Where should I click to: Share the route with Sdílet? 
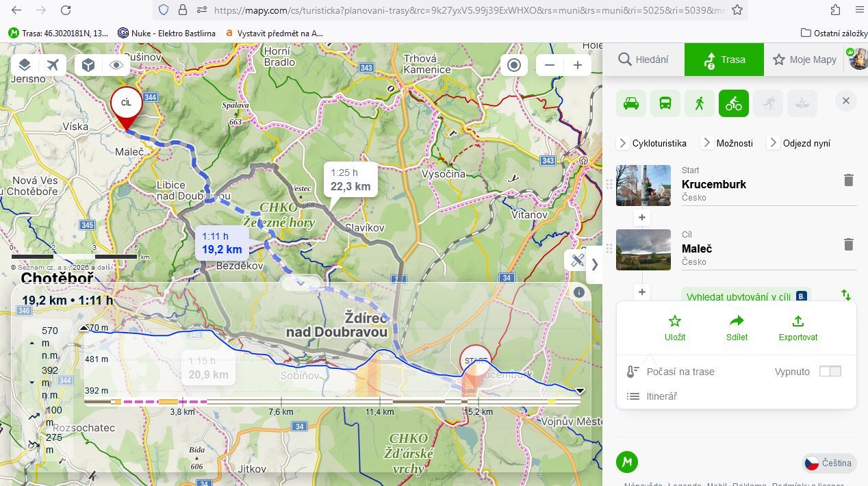[x=737, y=328]
